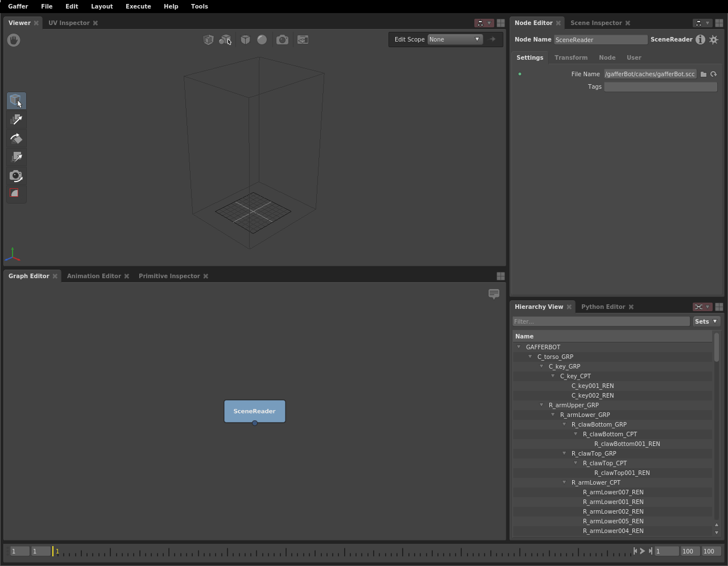Viewport: 728px width, 566px height.
Task: Collapse the R_clawBottom_GRP tree item
Action: 564,424
